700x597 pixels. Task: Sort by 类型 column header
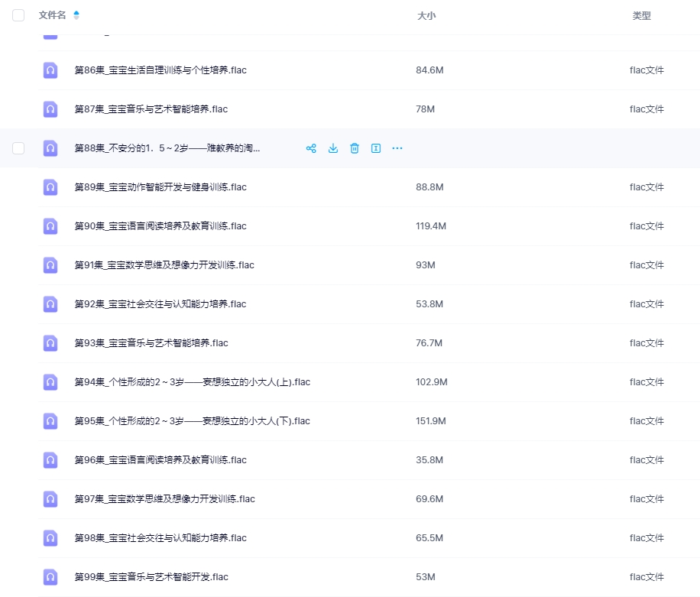coord(641,15)
